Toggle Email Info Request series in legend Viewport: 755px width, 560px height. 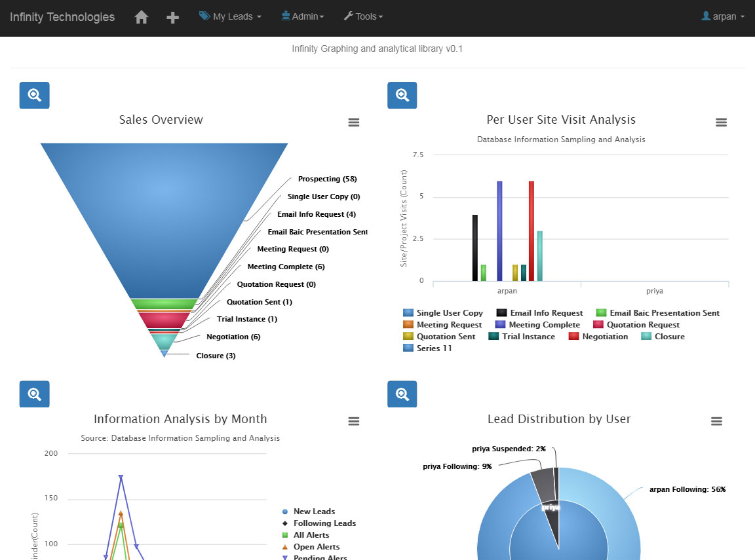point(540,312)
